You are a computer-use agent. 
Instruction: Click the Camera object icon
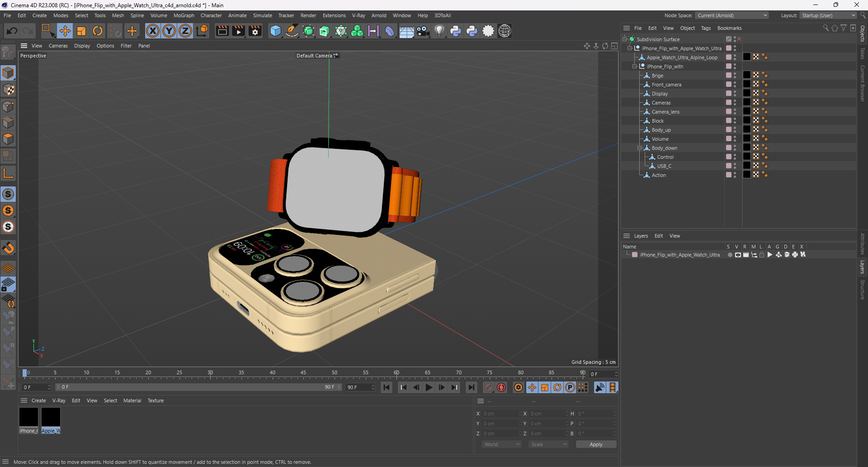(x=423, y=31)
